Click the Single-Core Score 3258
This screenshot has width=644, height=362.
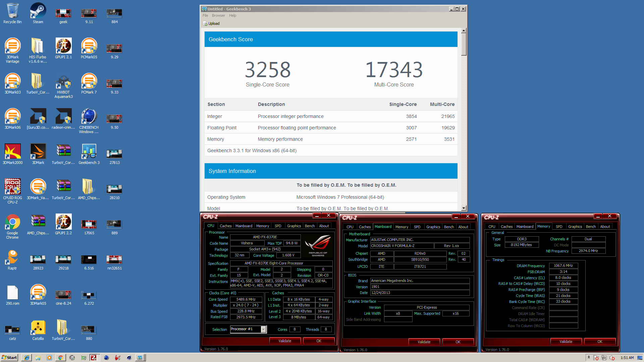pyautogui.click(x=267, y=70)
